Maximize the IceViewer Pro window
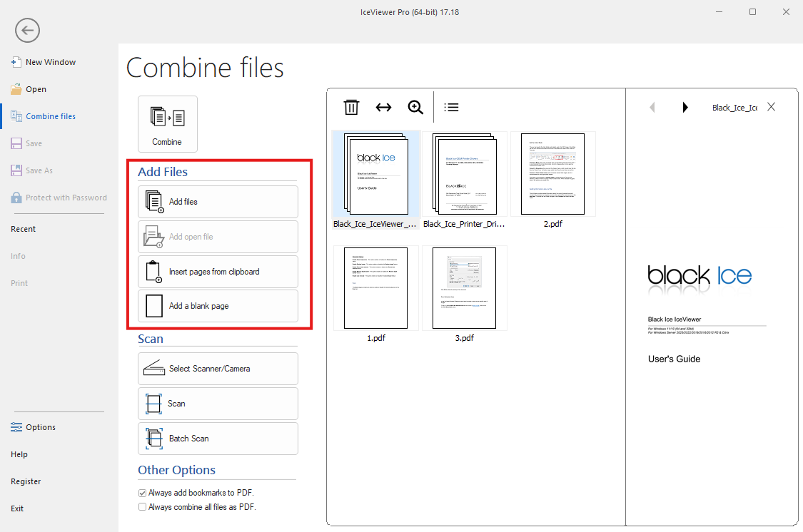 tap(752, 11)
